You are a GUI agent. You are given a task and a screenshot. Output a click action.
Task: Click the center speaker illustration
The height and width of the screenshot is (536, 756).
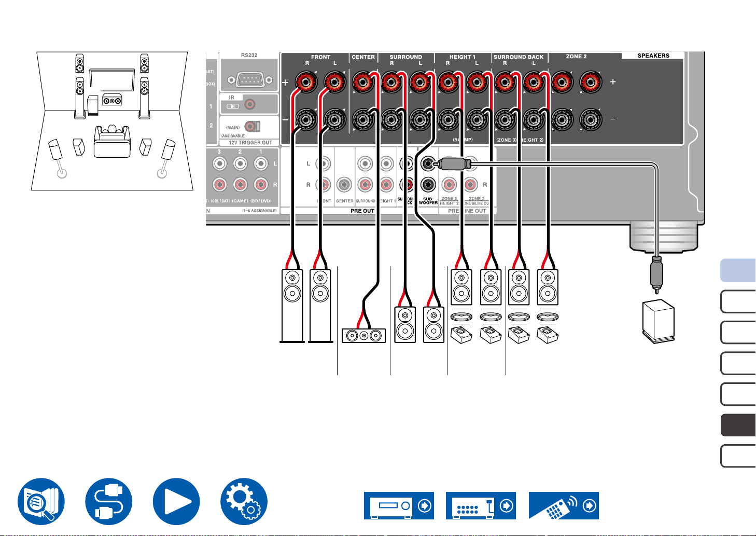pyautogui.click(x=363, y=336)
